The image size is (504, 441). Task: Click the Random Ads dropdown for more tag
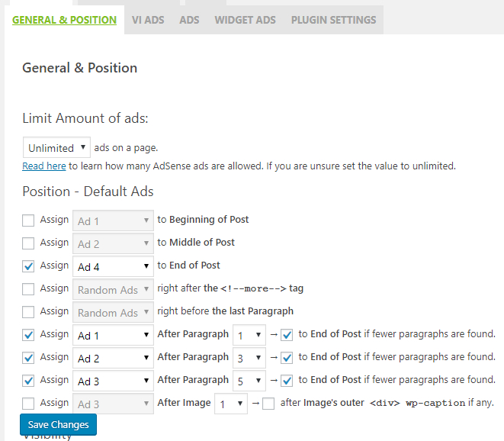click(x=113, y=289)
